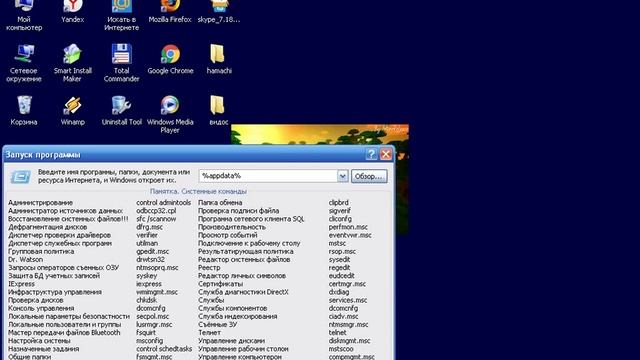
Task: Select the control admintools command
Action: click(x=164, y=203)
